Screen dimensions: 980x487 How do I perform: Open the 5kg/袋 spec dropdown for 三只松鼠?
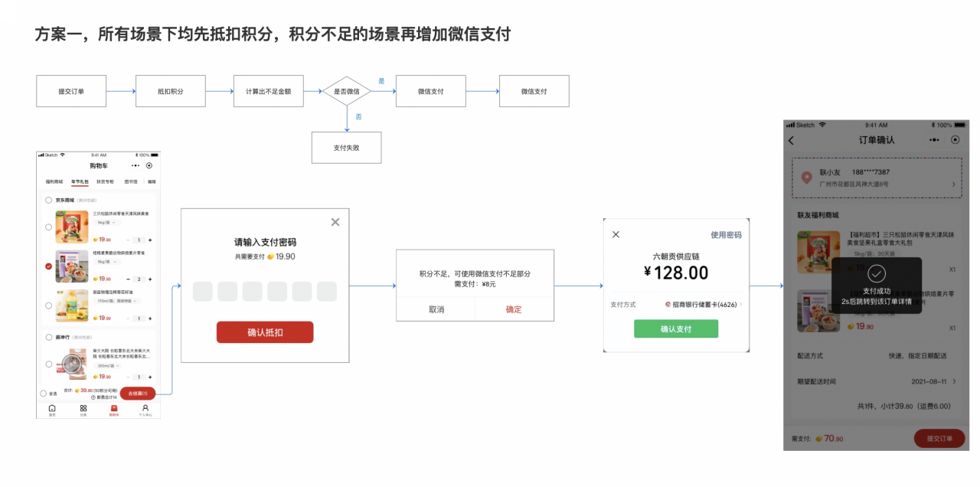pos(107,222)
